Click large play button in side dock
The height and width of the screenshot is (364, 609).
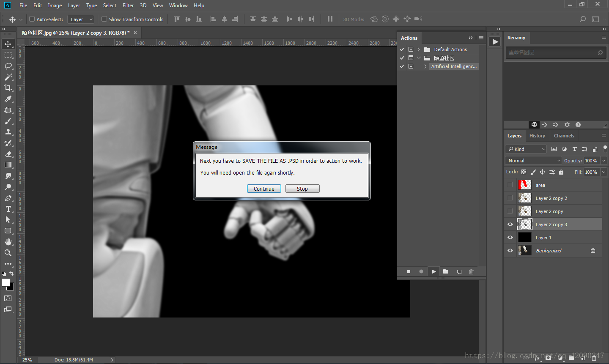coord(494,42)
